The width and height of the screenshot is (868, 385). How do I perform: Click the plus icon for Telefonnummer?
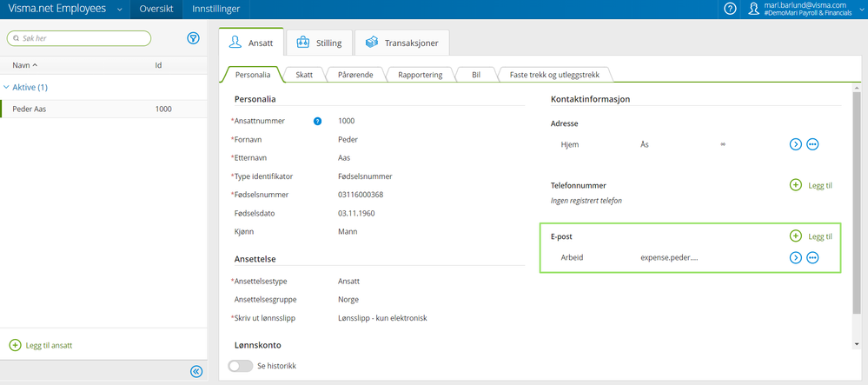point(796,186)
